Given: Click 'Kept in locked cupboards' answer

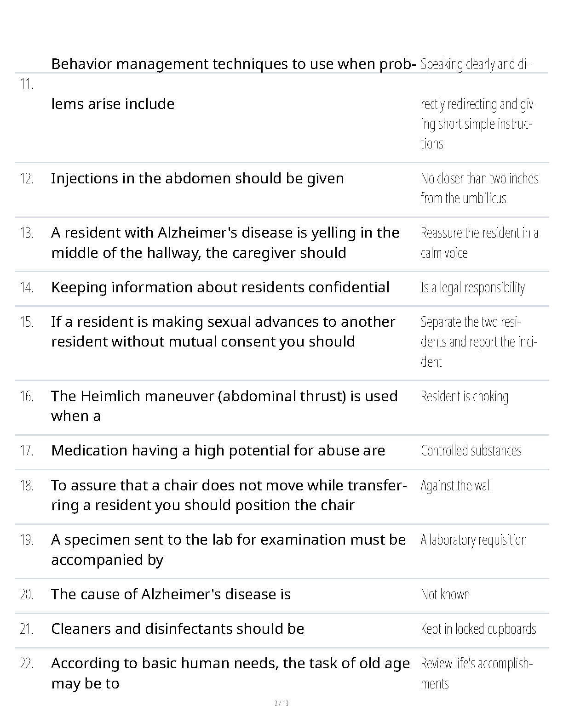Looking at the screenshot, I should (478, 629).
